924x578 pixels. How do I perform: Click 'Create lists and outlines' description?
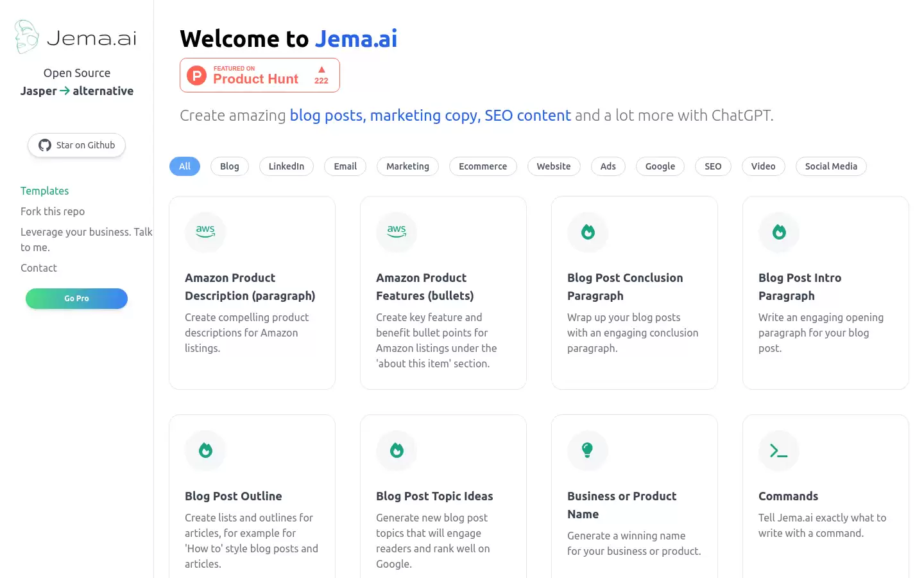coord(252,541)
